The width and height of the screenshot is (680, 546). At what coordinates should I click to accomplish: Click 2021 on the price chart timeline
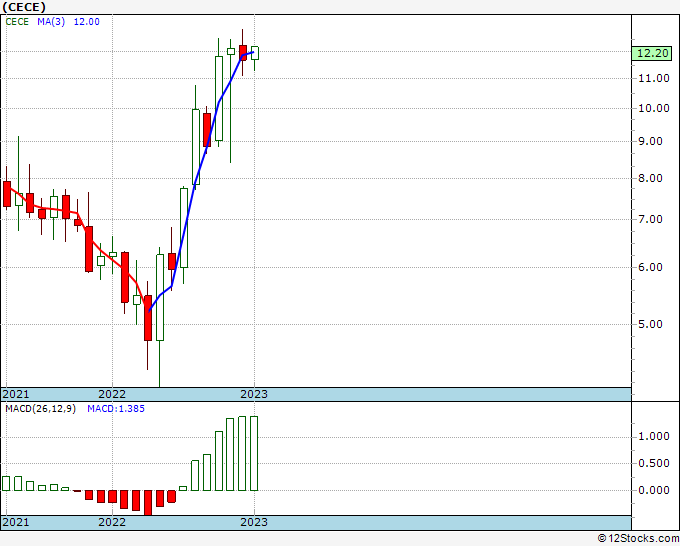point(16,394)
